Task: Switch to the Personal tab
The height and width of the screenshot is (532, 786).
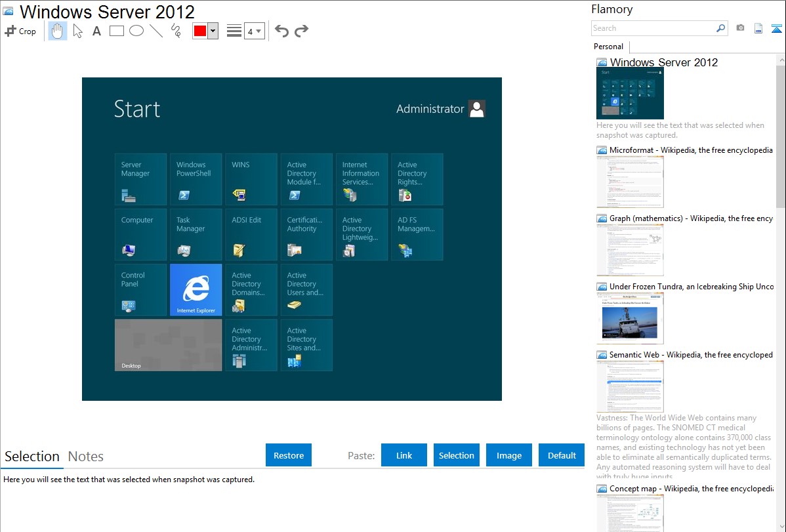Action: coord(609,46)
